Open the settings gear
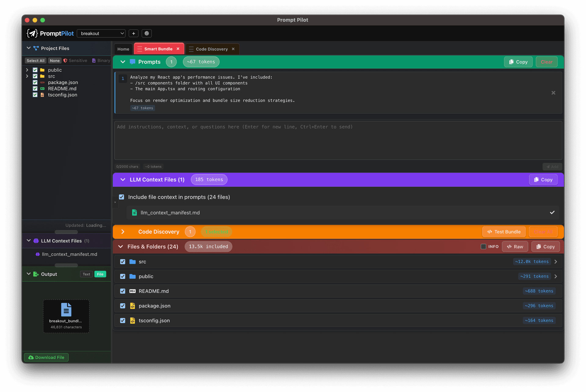Viewport: 586px width, 392px height. (x=146, y=33)
